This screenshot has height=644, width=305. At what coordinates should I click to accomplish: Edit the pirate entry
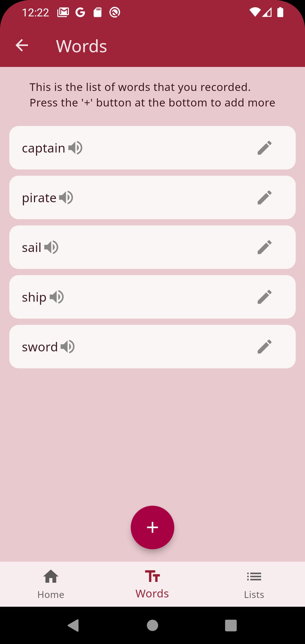(265, 197)
